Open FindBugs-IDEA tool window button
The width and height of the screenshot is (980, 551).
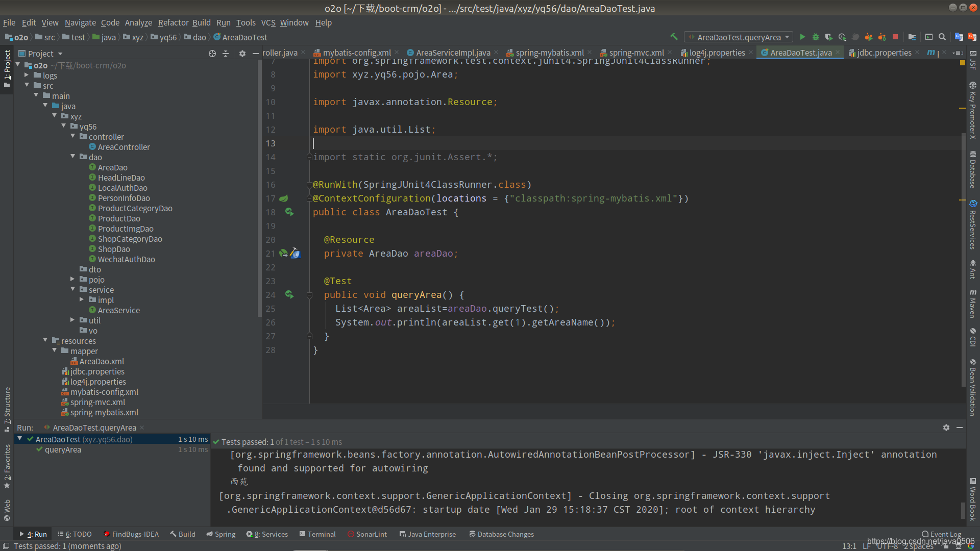(x=131, y=534)
